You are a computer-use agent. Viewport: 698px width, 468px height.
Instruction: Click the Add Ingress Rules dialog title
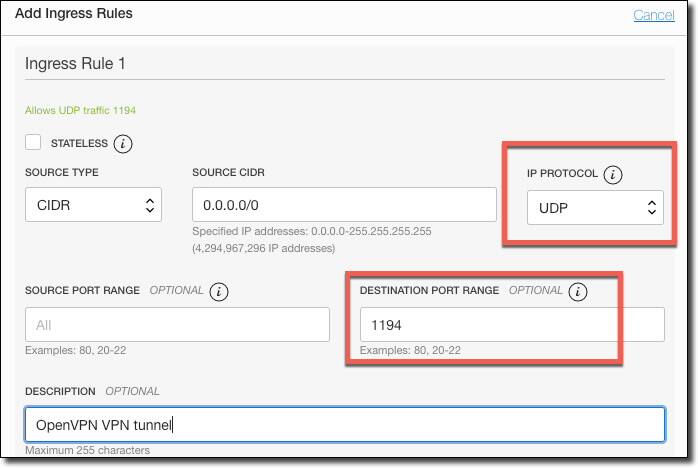tap(74, 14)
